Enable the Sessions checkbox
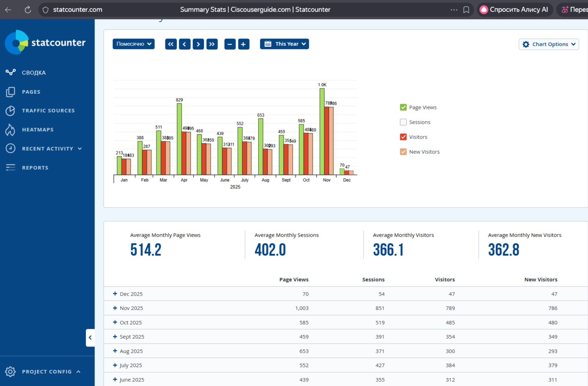 coord(403,122)
